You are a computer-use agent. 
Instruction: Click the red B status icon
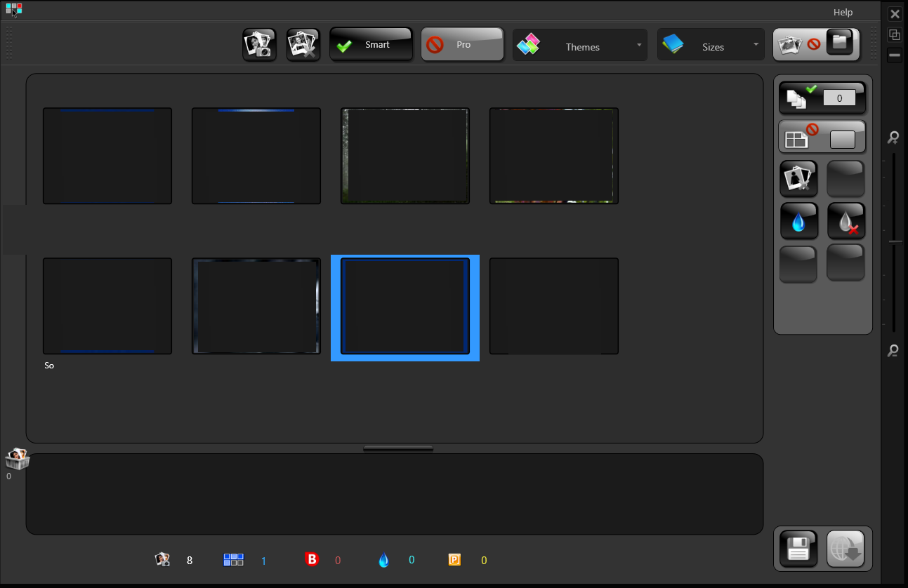pos(312,559)
